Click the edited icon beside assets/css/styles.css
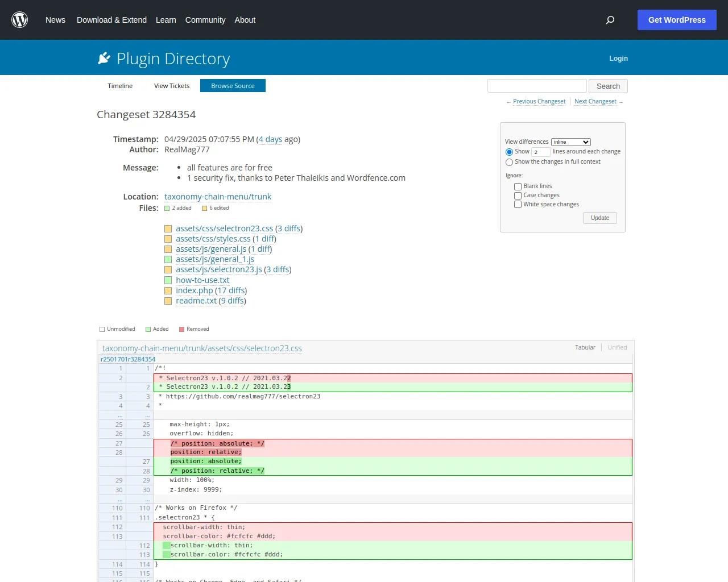 click(168, 239)
